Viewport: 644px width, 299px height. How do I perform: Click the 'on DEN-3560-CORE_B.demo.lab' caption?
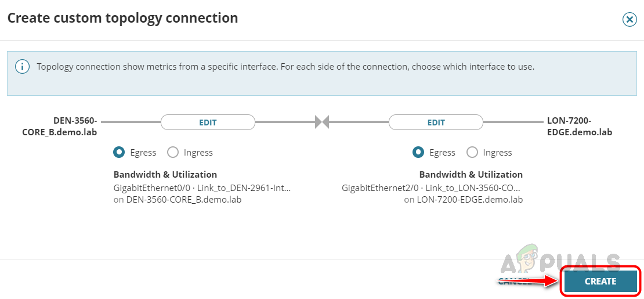click(x=178, y=199)
